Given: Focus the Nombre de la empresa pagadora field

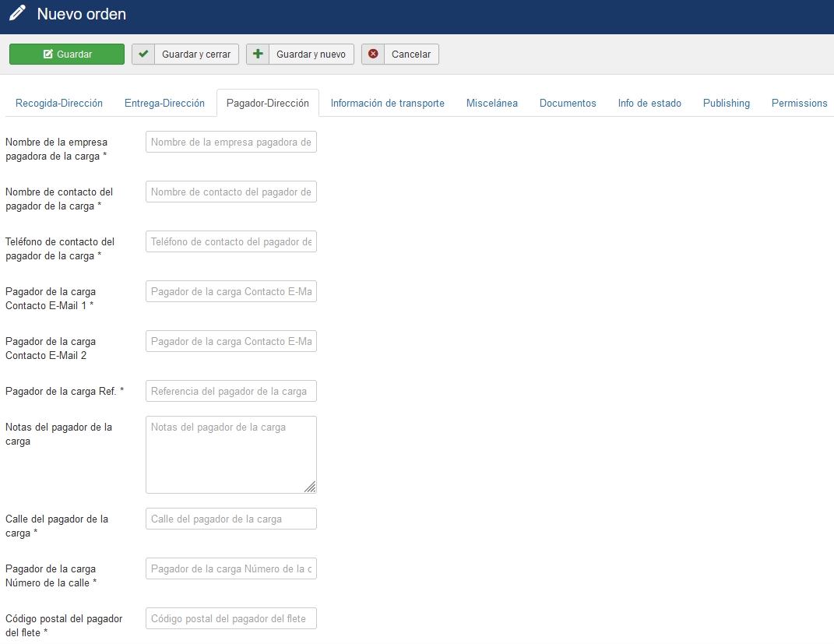Looking at the screenshot, I should tap(231, 142).
